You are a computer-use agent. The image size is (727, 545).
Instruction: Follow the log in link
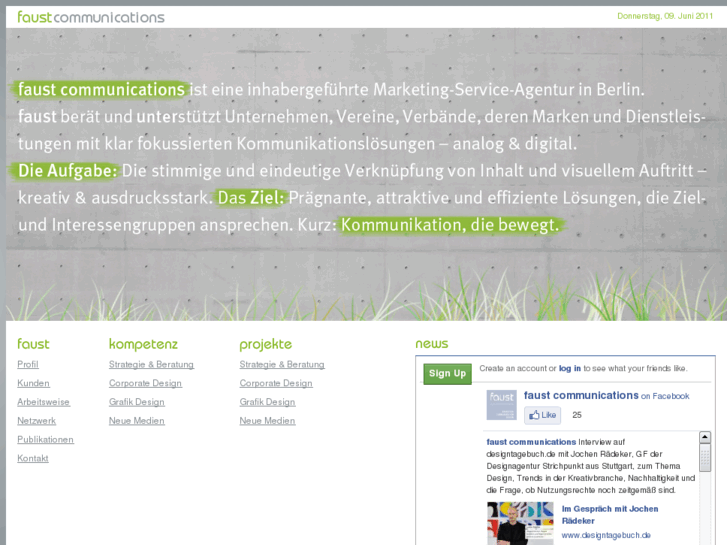point(570,368)
